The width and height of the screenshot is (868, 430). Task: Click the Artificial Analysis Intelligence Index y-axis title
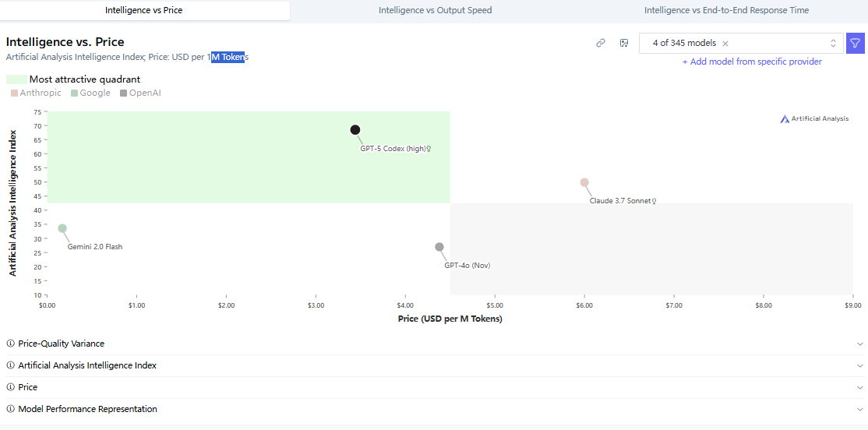pyautogui.click(x=12, y=203)
